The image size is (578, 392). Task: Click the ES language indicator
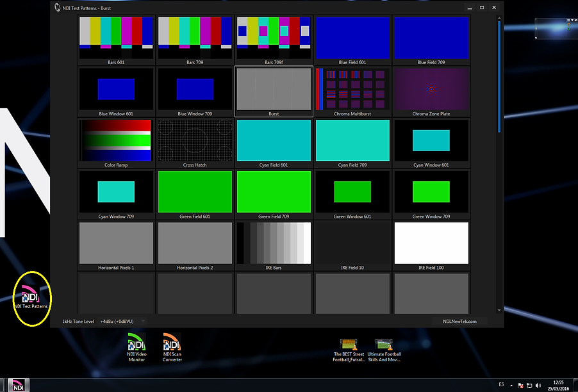pos(501,385)
